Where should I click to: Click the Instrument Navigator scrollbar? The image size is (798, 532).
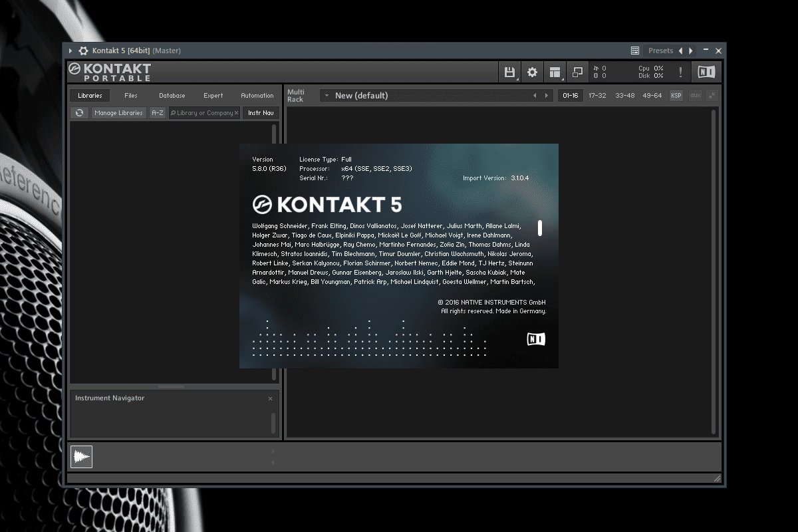273,424
